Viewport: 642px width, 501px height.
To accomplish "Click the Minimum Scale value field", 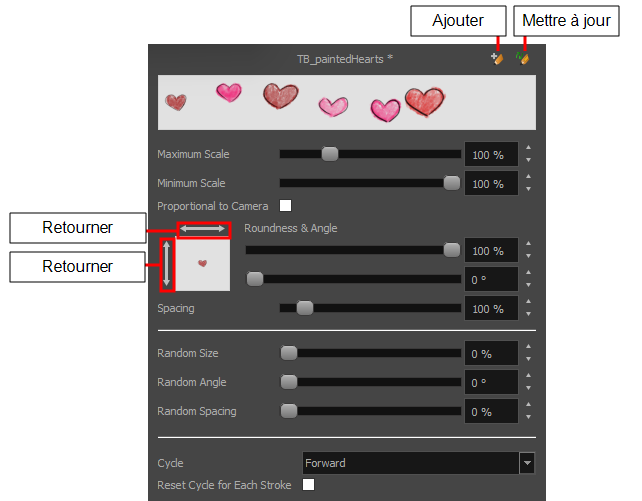I will point(491,183).
